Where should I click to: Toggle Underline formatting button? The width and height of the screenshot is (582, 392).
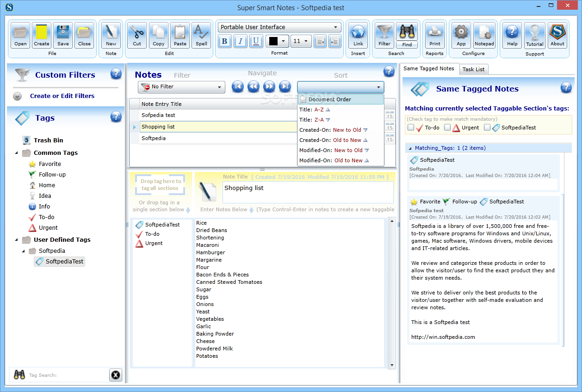point(256,41)
